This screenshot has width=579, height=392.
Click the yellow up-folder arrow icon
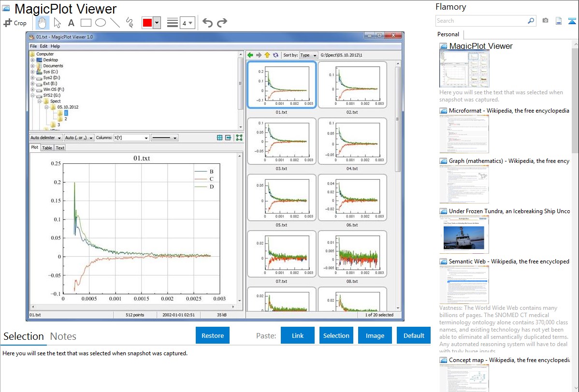[x=267, y=55]
